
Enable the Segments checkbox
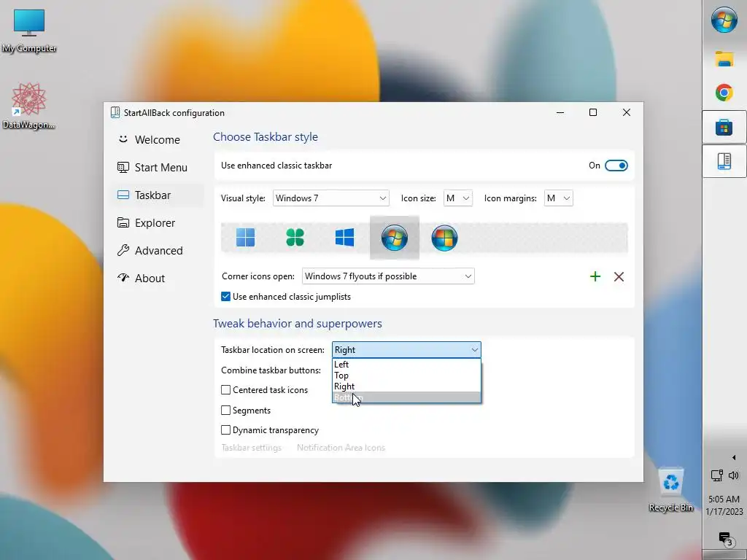click(226, 410)
